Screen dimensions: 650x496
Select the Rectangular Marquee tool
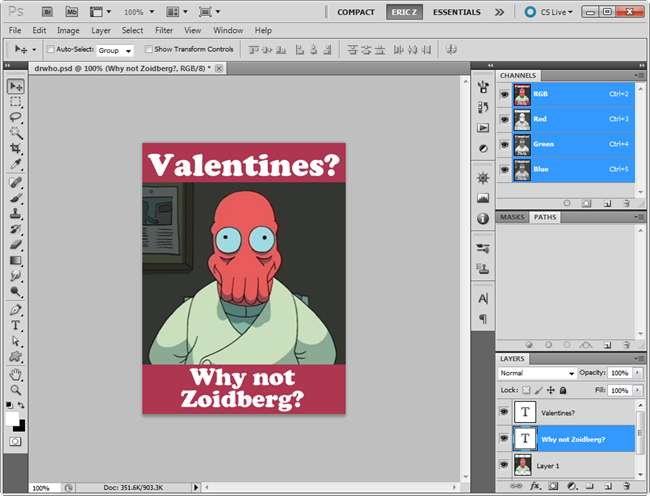[16, 102]
